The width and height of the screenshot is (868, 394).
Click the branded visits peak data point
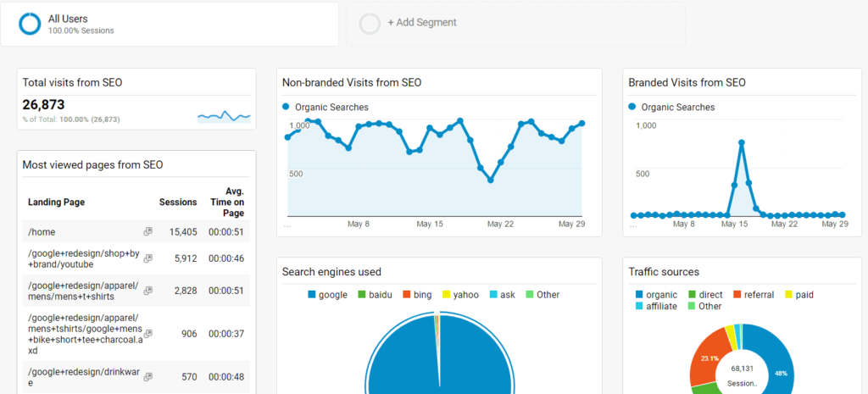(742, 143)
